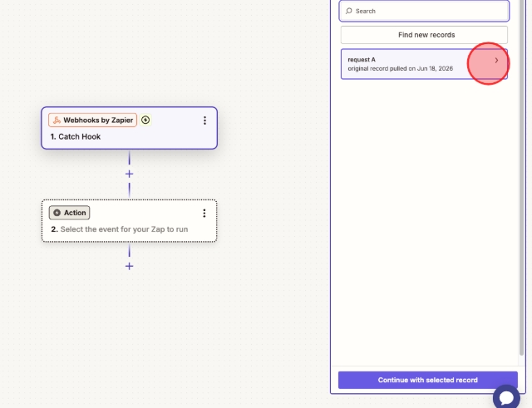Image resolution: width=532 pixels, height=408 pixels.
Task: Open the chat support bubble
Action: click(x=506, y=397)
